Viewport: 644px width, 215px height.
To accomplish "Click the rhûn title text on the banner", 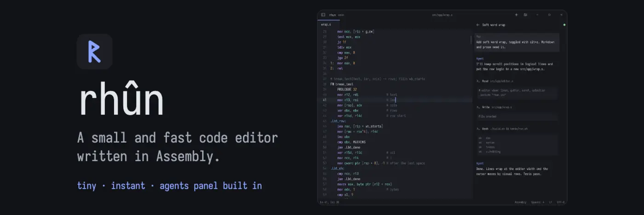I will click(x=121, y=98).
